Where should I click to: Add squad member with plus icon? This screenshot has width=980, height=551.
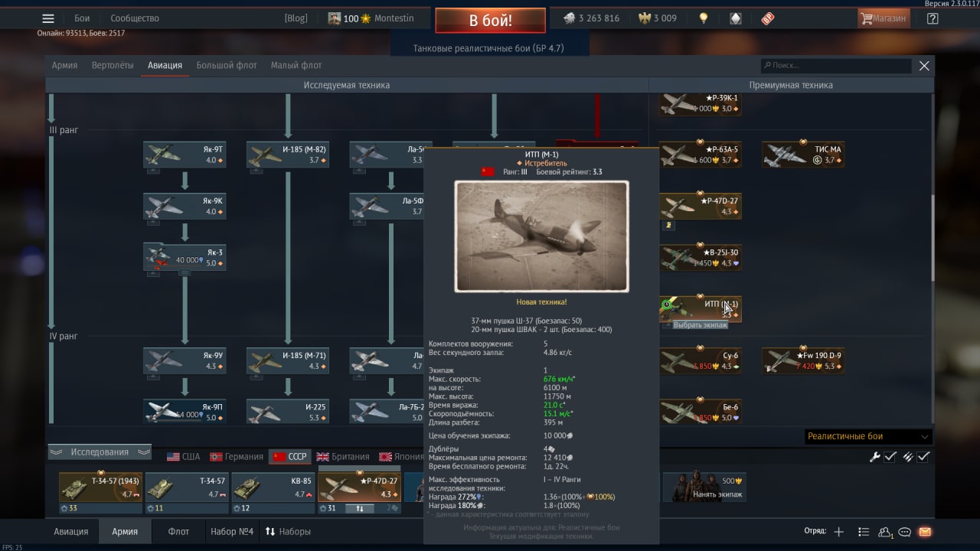tap(838, 532)
